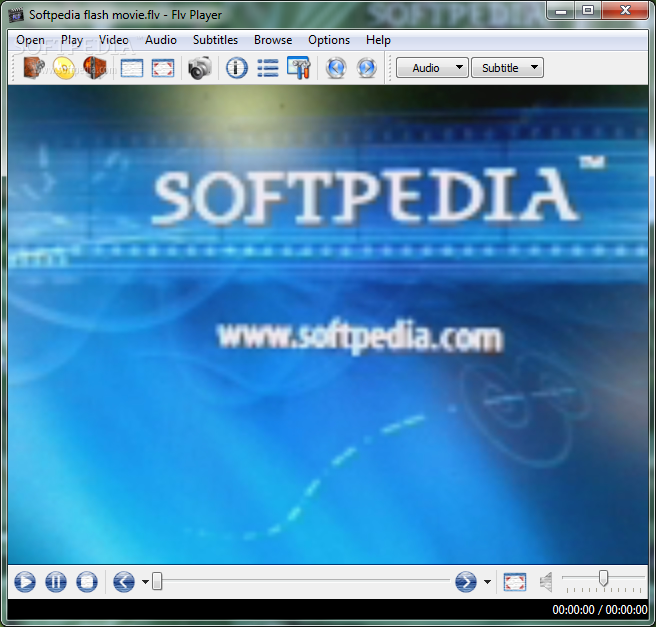The image size is (656, 627).
Task: Go to previous item with blue left arrow
Action: (x=336, y=68)
